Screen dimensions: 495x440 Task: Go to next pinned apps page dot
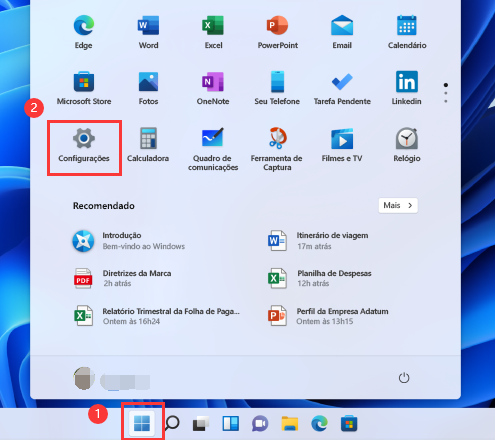(x=446, y=93)
